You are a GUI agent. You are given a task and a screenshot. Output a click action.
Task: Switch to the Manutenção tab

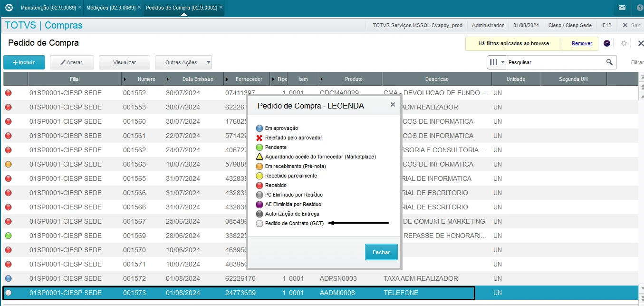point(47,8)
